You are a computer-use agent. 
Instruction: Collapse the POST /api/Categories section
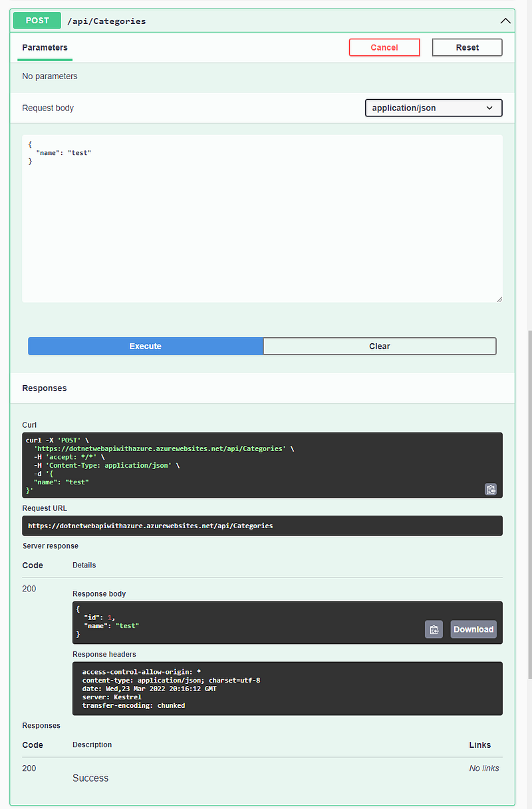[506, 21]
